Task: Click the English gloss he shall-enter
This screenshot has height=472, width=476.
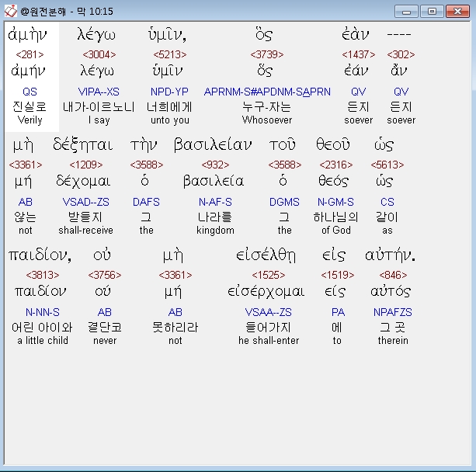Action: pos(269,341)
